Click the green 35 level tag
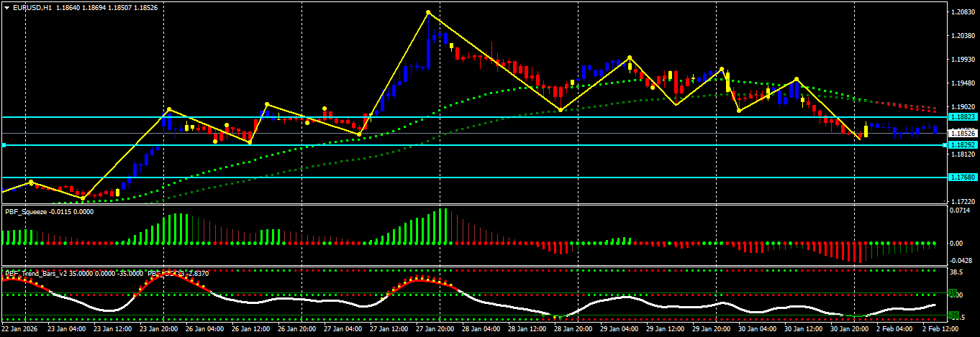 953,293
